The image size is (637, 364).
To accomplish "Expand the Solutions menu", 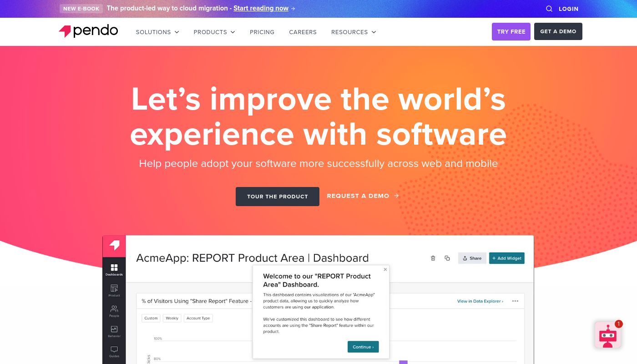I will tap(157, 32).
